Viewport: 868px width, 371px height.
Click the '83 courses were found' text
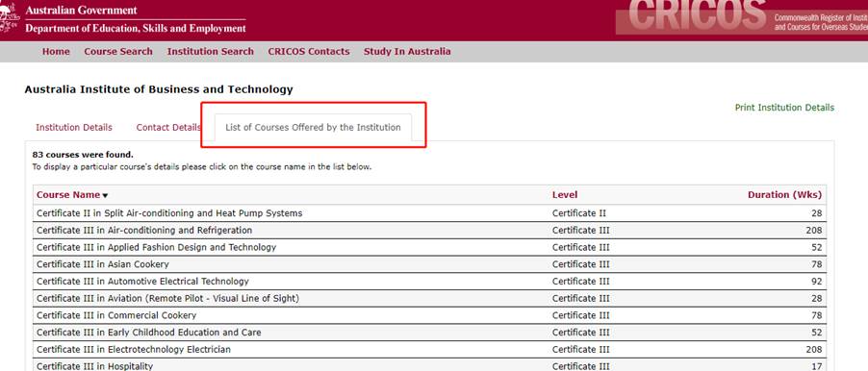tap(83, 155)
